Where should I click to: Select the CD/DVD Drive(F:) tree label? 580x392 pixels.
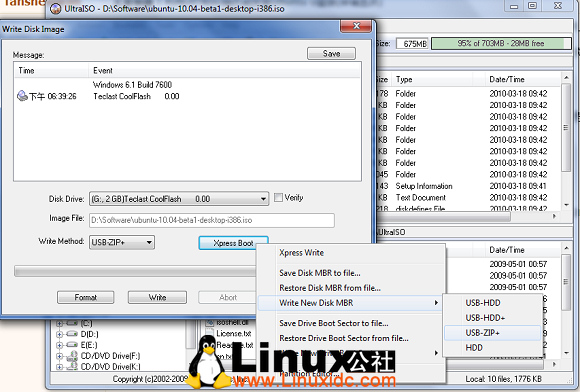[110, 356]
